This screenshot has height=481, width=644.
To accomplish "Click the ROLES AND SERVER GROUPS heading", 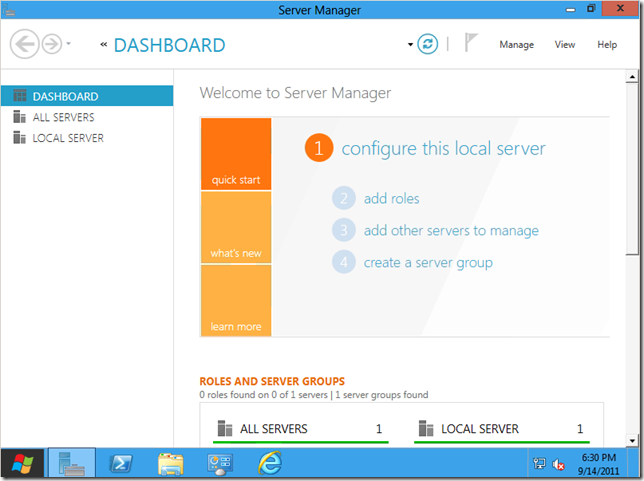I will 272,381.
